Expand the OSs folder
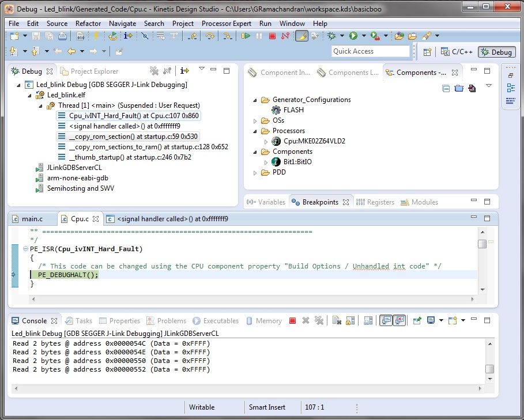Viewport: 524px width, 420px height. point(255,121)
